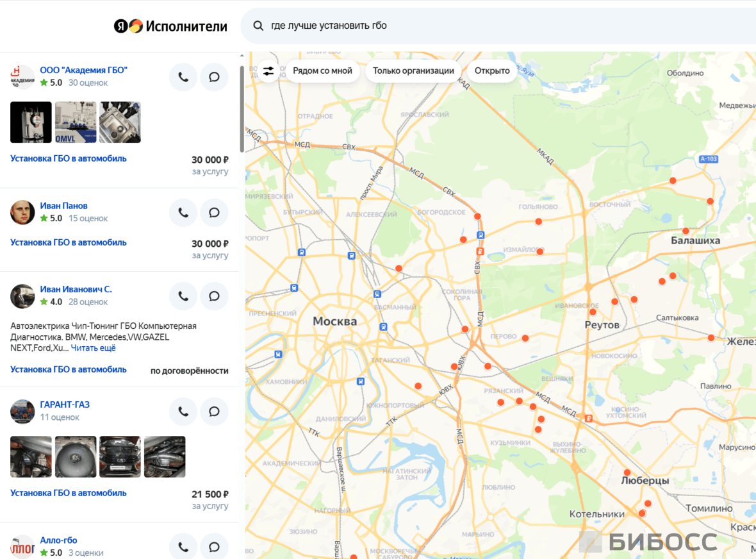Call ООО "Академия ГБО" via phone icon
This screenshot has width=756, height=559.
183,77
